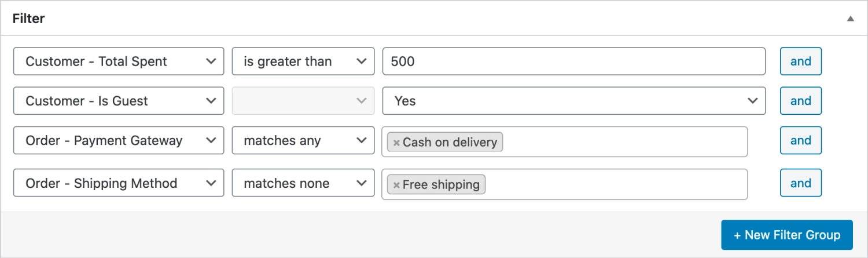
Task: Open Order - Payment Gateway dropdown
Action: [118, 140]
